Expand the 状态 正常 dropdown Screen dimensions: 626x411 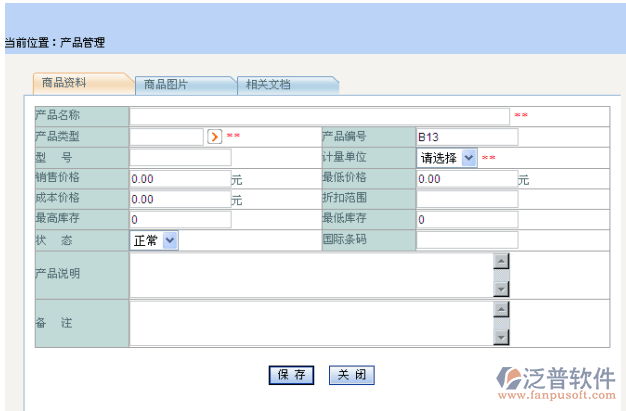tap(155, 240)
